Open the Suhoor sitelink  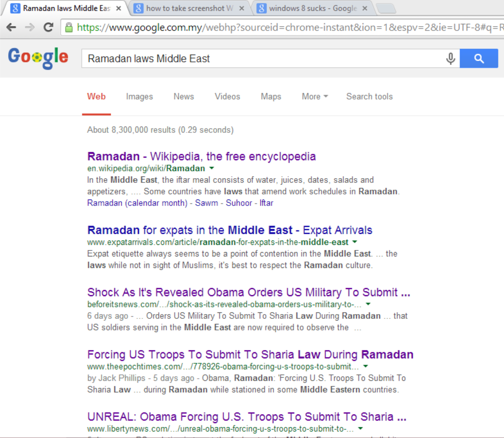239,203
